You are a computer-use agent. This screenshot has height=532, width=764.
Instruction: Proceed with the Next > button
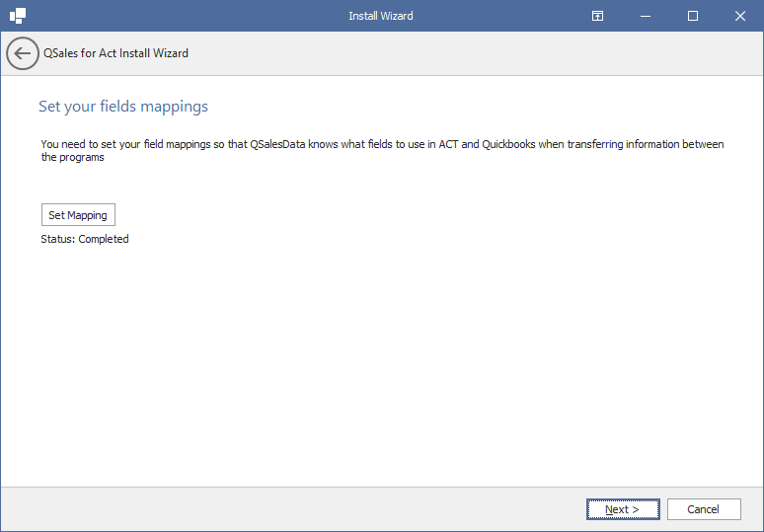623,509
